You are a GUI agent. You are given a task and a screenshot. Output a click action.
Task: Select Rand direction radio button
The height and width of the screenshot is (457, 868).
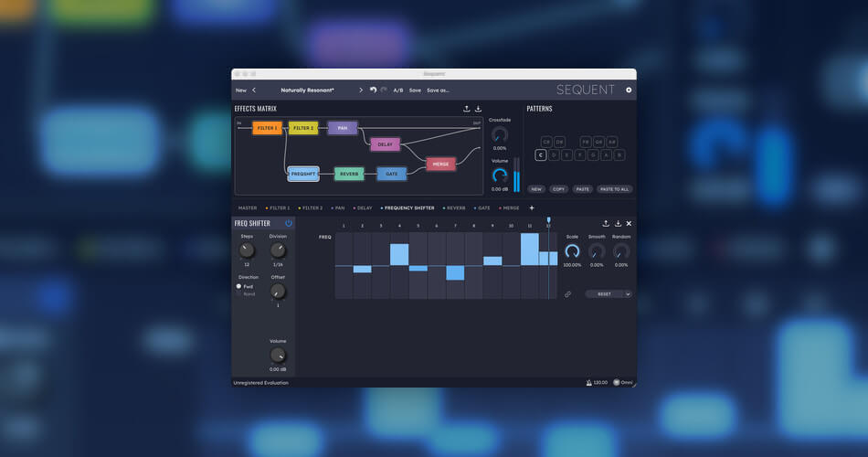click(238, 294)
